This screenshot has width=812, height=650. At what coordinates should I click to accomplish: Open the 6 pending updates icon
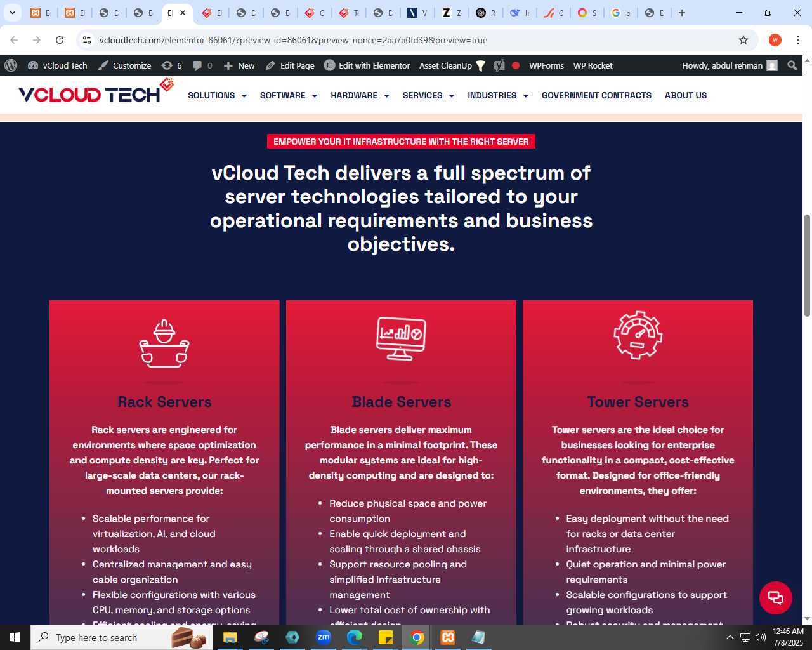(x=172, y=65)
